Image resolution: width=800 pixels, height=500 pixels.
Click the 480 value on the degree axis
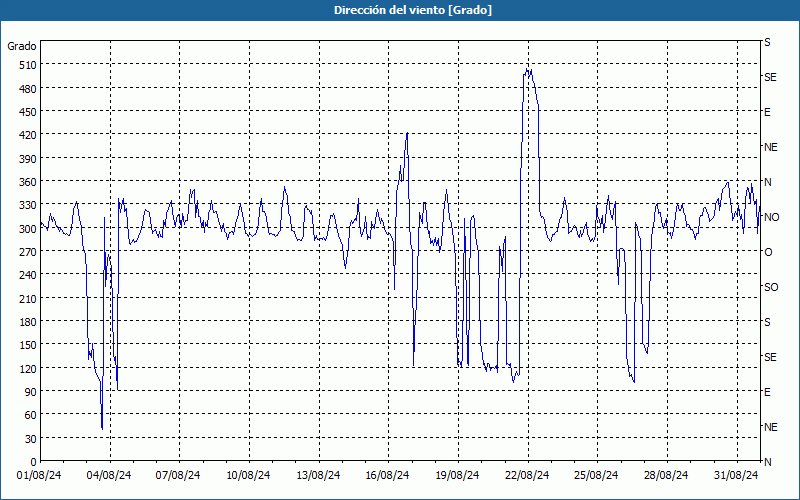(28, 89)
